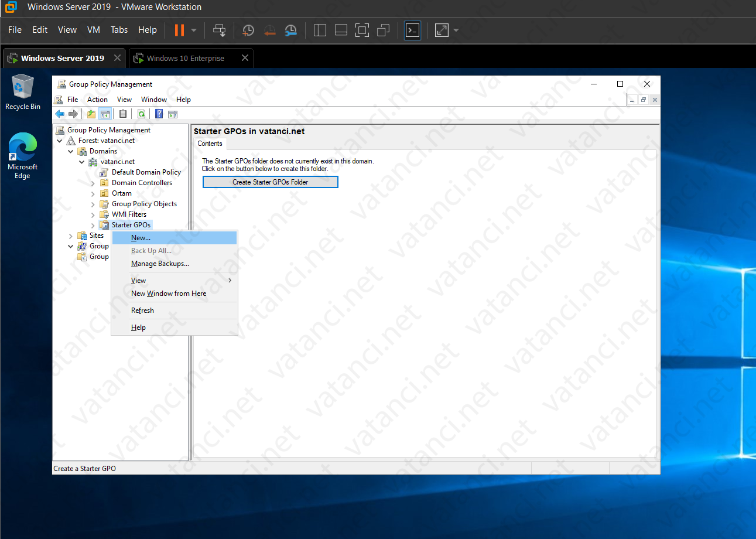Click the Refresh icon in GPMC toolbar

pos(141,113)
